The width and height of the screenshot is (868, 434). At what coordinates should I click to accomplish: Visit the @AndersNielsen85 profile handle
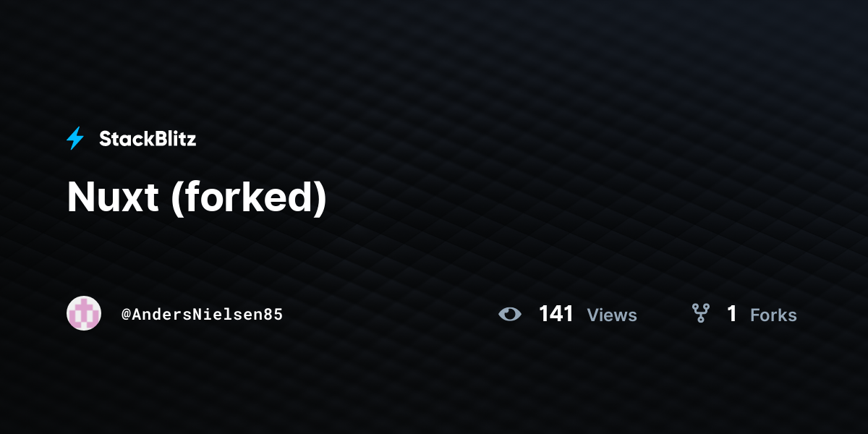point(202,315)
